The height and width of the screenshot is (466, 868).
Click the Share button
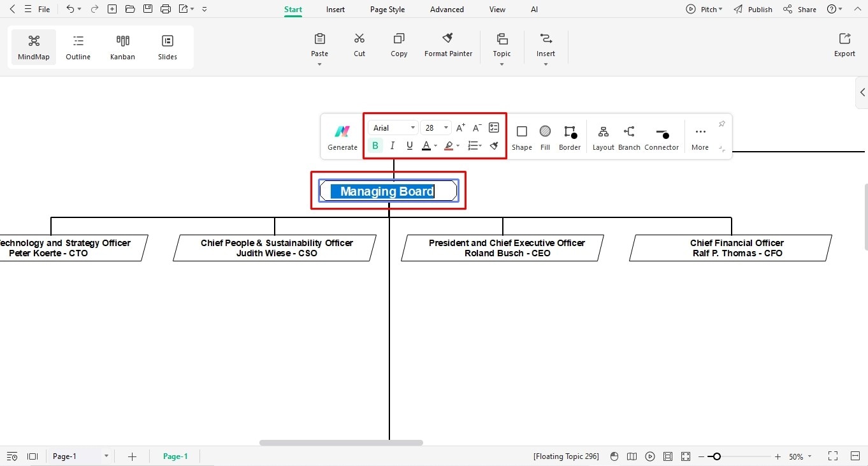pos(800,10)
